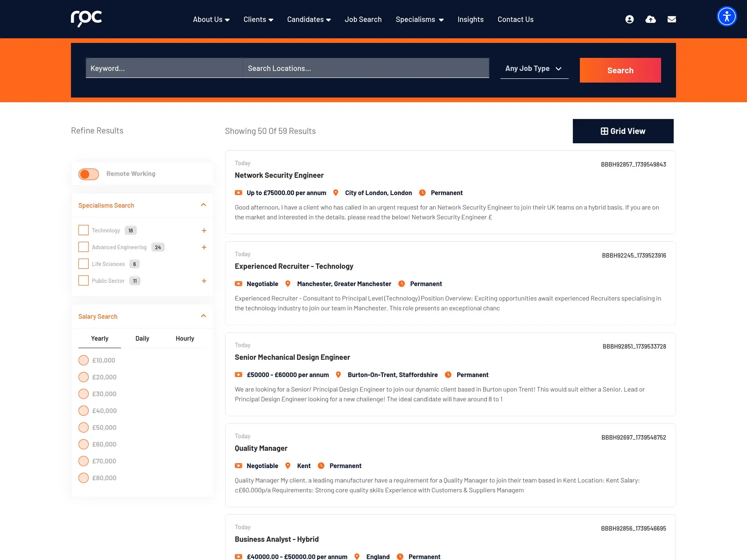The image size is (747, 560).
Task: Select the £60,000 salary radio
Action: (x=84, y=444)
